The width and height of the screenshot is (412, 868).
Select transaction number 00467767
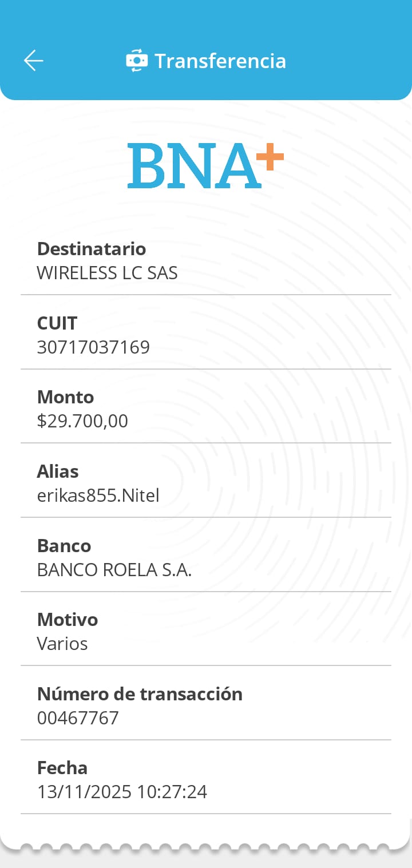(78, 718)
